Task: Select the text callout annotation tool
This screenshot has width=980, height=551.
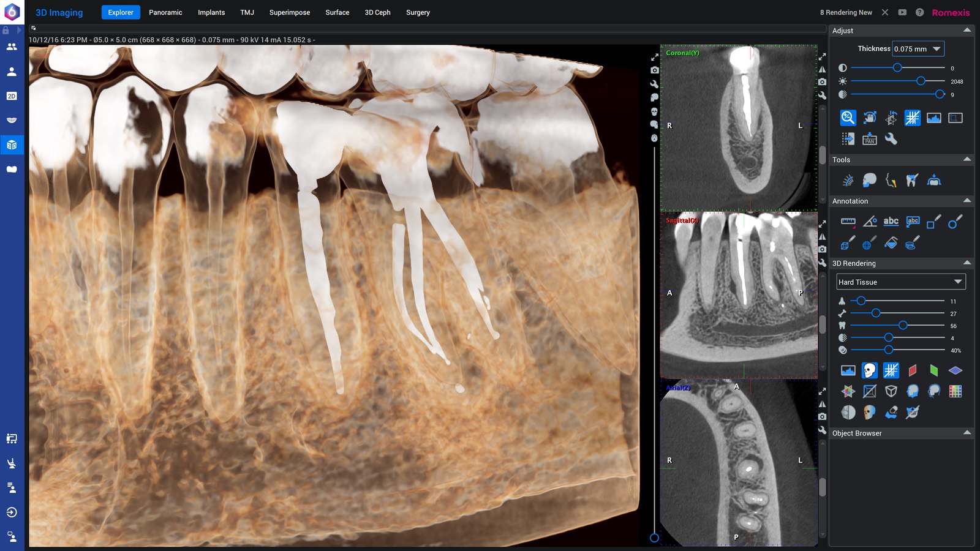Action: [913, 222]
